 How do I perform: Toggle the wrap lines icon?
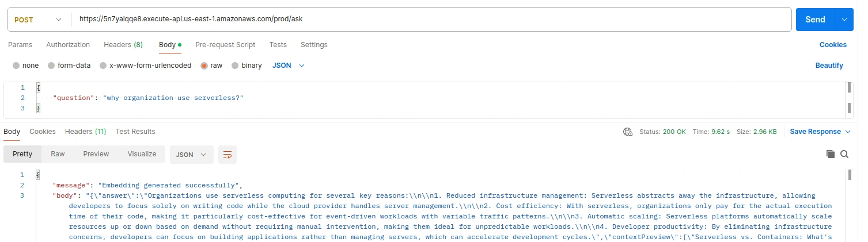228,155
